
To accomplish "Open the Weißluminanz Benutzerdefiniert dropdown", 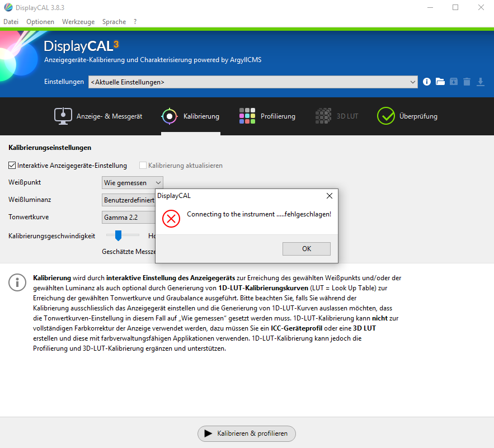I will click(x=129, y=200).
